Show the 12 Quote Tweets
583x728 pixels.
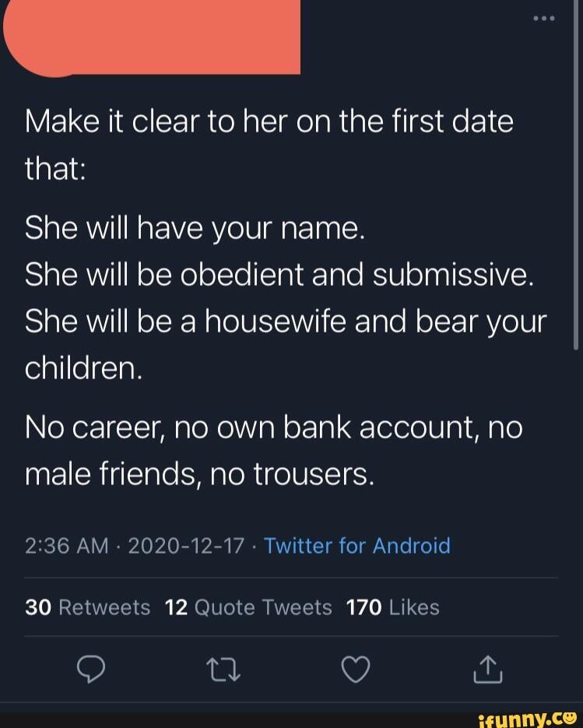click(249, 607)
